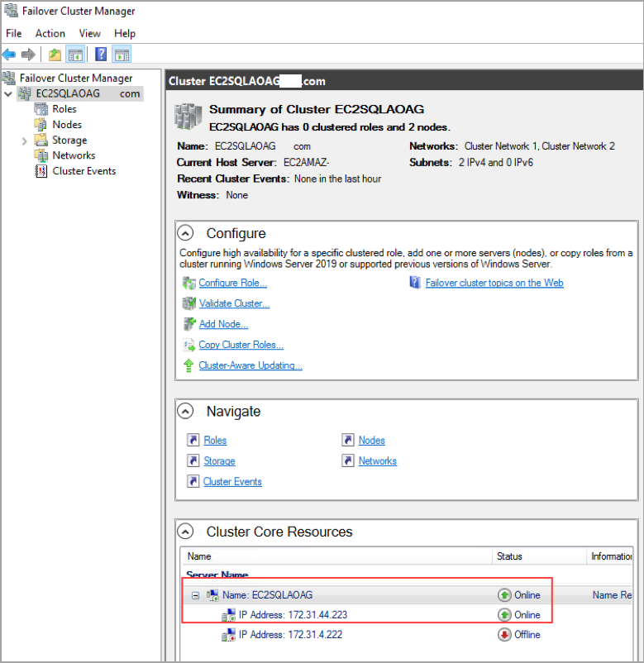This screenshot has height=663, width=644.
Task: Go to the Networks link in Navigate
Action: [x=378, y=461]
